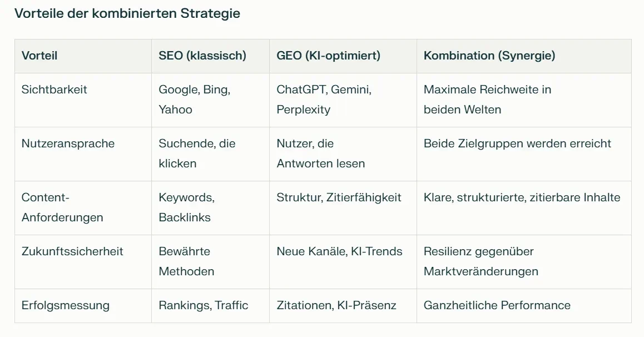Click the 'Vorteil' column header

(x=39, y=56)
